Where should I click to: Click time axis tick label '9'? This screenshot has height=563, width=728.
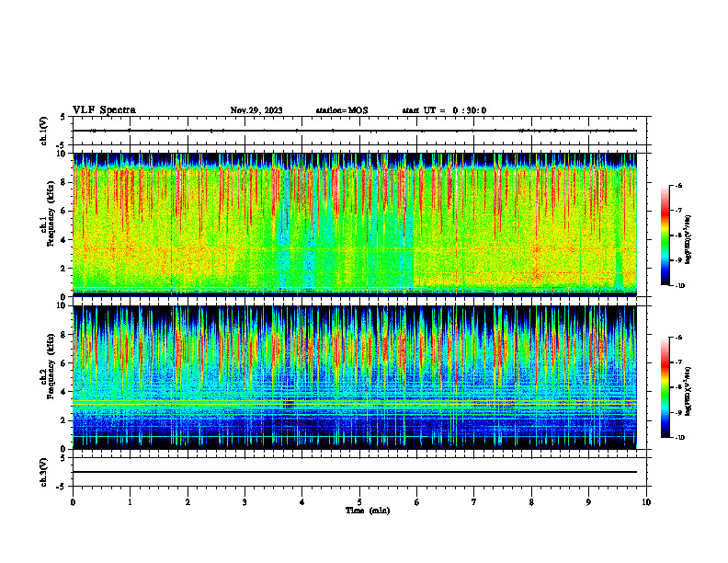pyautogui.click(x=588, y=502)
